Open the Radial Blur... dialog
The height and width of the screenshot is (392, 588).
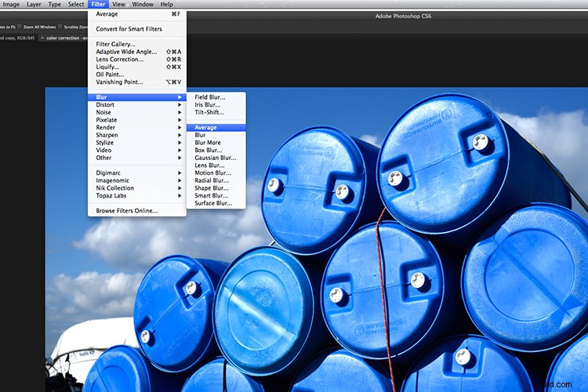pyautogui.click(x=216, y=180)
